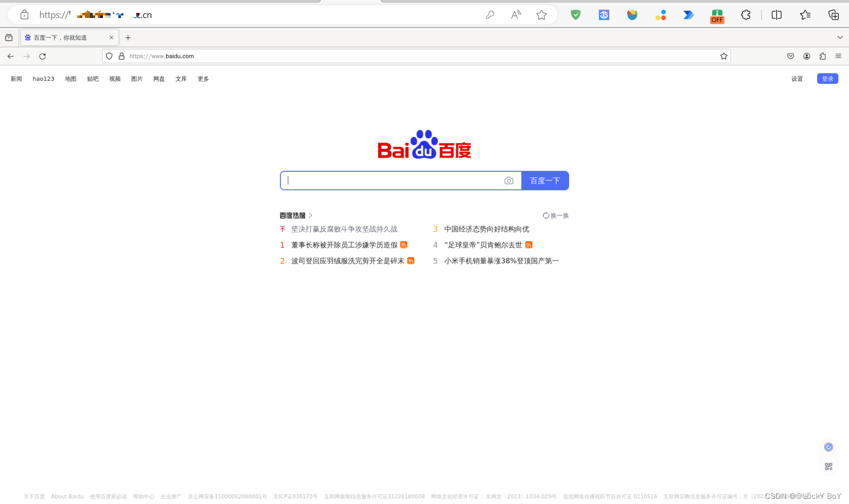This screenshot has height=504, width=849.
Task: Go back with the back arrow
Action: point(10,56)
